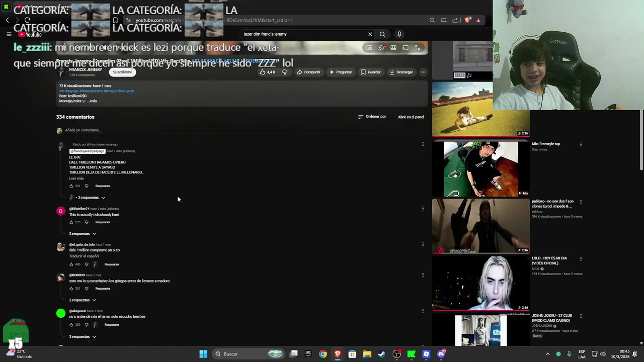Open options for JOSHU JOSHU - 27 CLUB
Viewport: 644px width, 362px height.
581,316
